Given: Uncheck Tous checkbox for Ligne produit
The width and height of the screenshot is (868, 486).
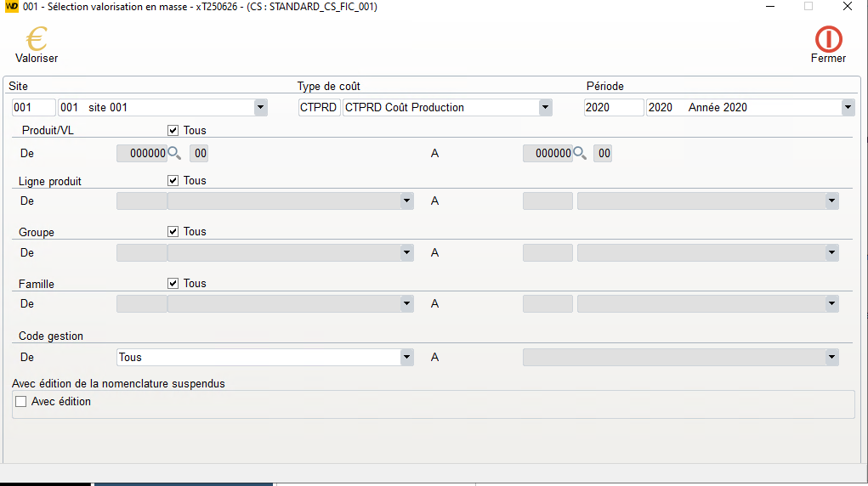Looking at the screenshot, I should (173, 181).
